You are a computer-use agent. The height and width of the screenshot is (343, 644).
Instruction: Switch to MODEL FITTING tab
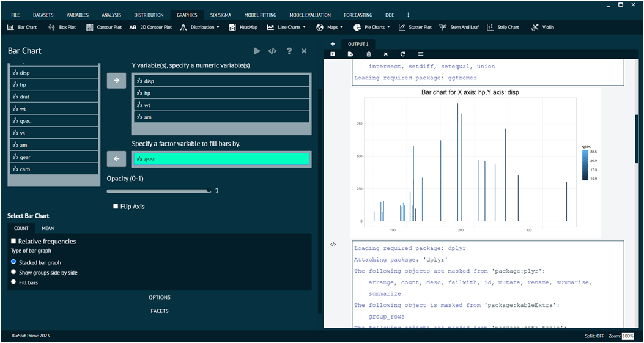pyautogui.click(x=261, y=15)
